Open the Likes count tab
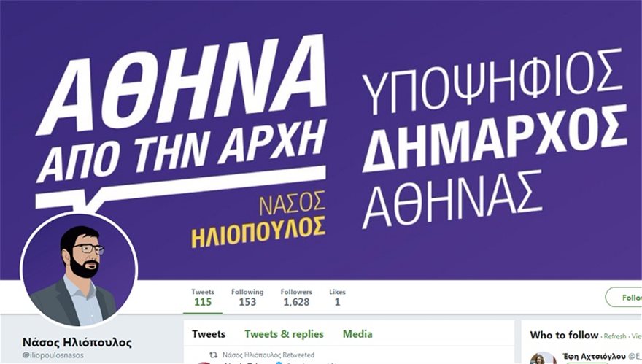642x364 pixels. coord(337,298)
